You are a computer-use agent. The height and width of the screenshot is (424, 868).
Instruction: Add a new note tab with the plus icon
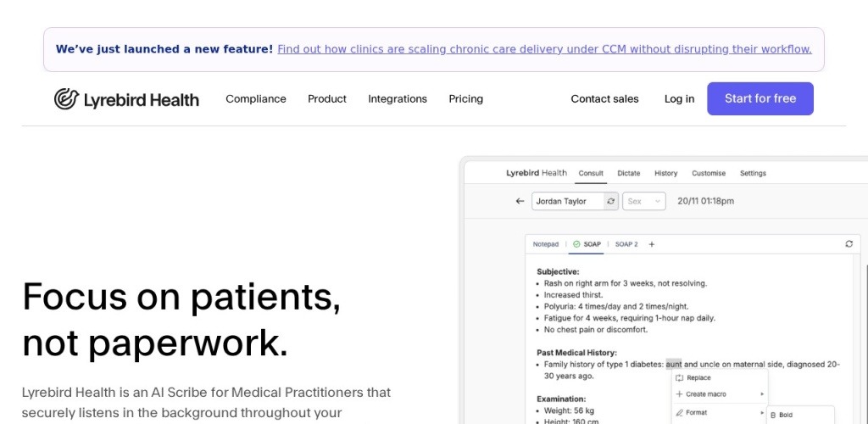point(652,244)
